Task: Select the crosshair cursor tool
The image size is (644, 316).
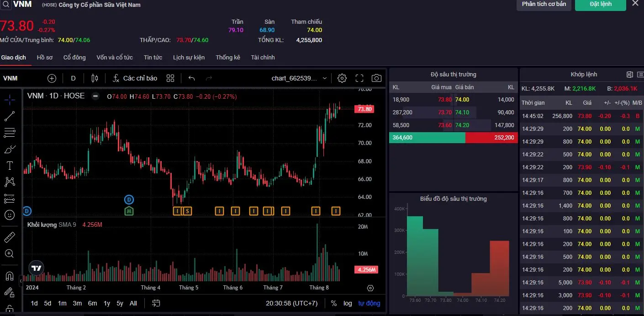Action: (10, 99)
